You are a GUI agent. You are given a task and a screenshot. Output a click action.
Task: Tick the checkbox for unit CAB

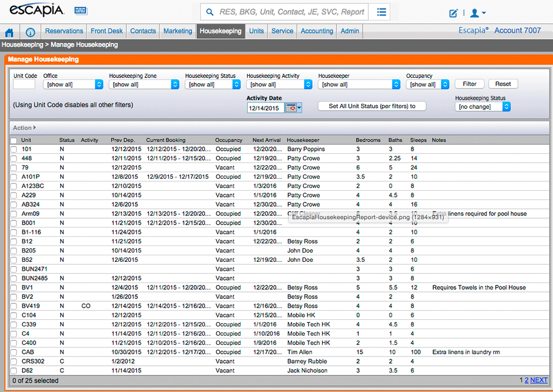click(x=14, y=352)
